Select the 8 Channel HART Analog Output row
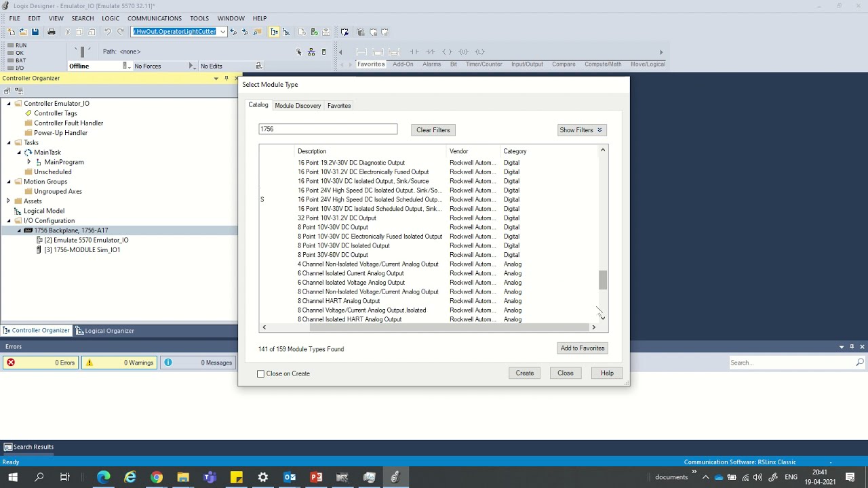Image resolution: width=868 pixels, height=488 pixels. pyautogui.click(x=429, y=301)
